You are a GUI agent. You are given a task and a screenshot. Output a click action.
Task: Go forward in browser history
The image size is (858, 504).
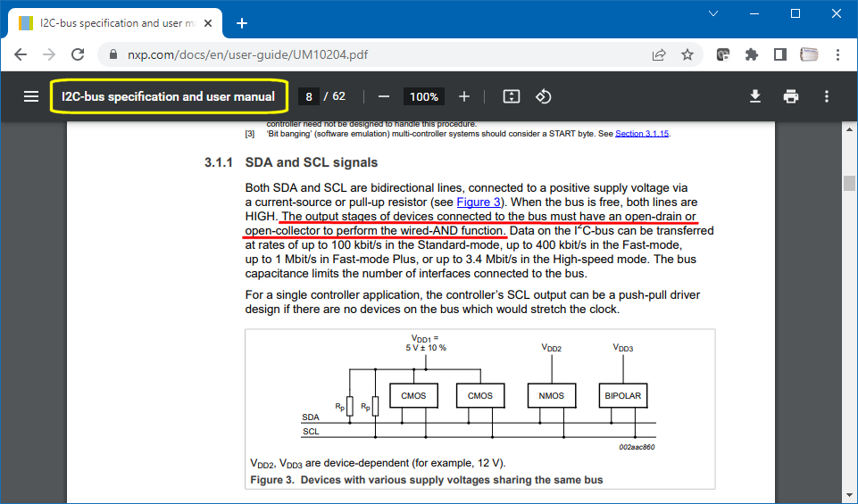pos(49,54)
